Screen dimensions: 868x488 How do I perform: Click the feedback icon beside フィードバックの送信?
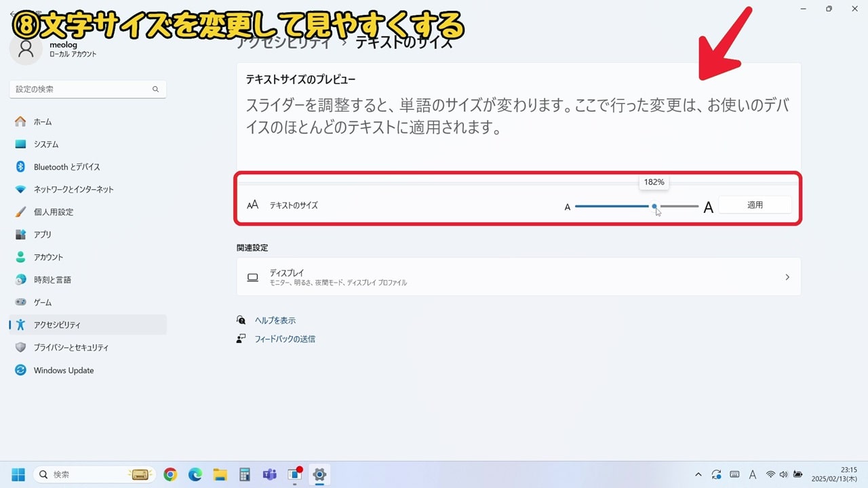point(241,338)
